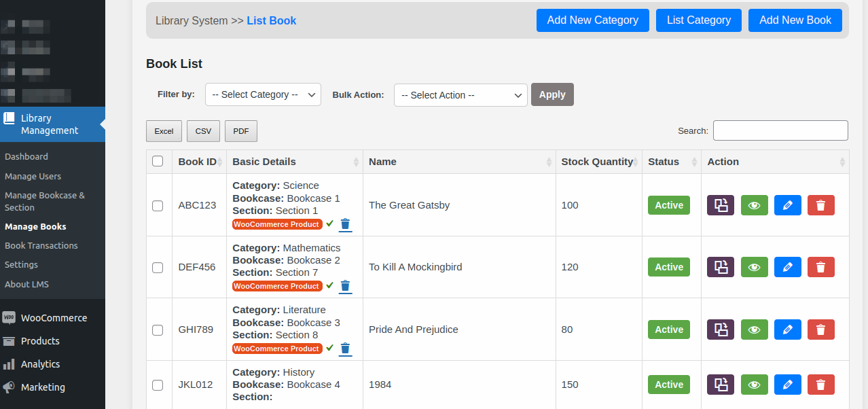Click List Category button
The height and width of the screenshot is (409, 868).
point(699,20)
